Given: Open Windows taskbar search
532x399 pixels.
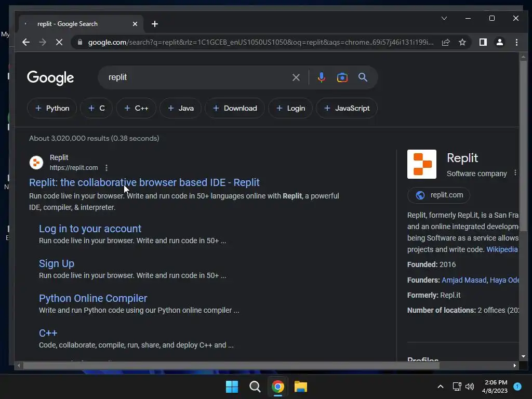Looking at the screenshot, I should (255, 387).
